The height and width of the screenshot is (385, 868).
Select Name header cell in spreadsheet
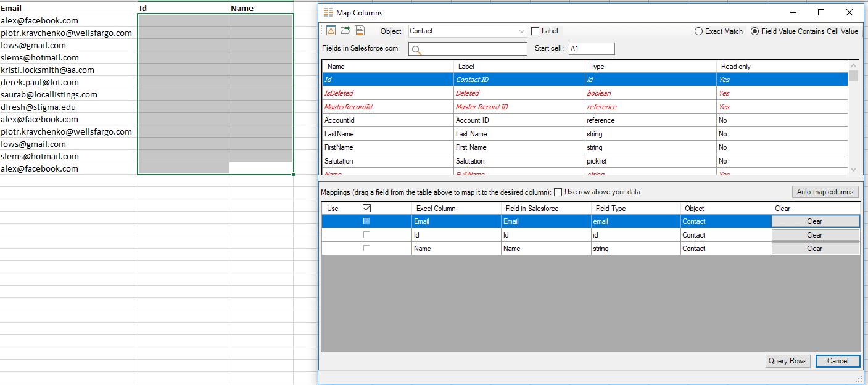click(x=261, y=8)
